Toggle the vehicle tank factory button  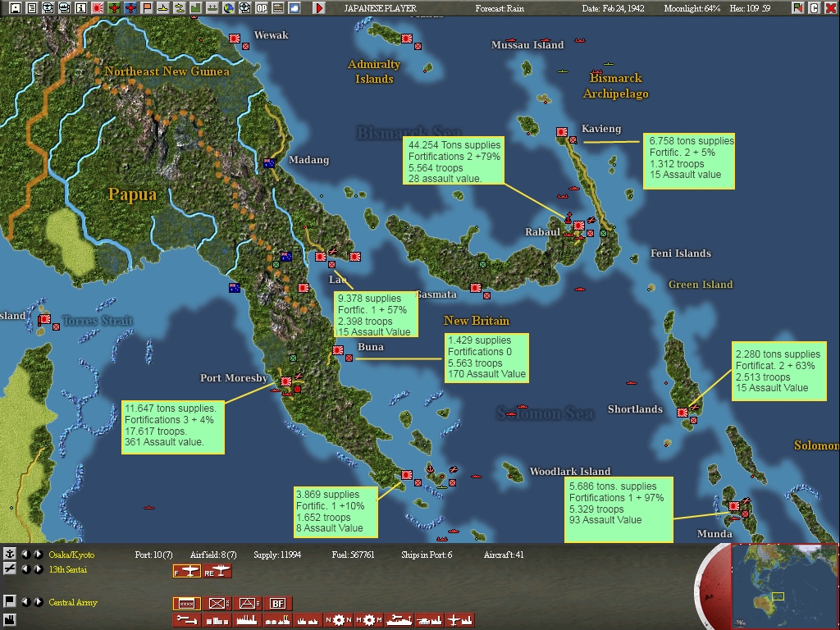point(429,620)
